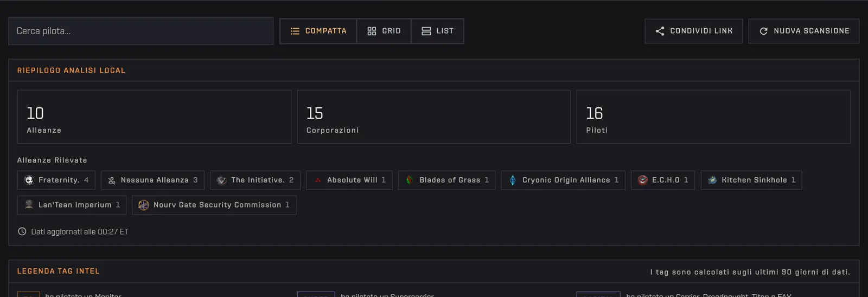868x297 pixels.
Task: Switch to Compatta view
Action: click(318, 31)
